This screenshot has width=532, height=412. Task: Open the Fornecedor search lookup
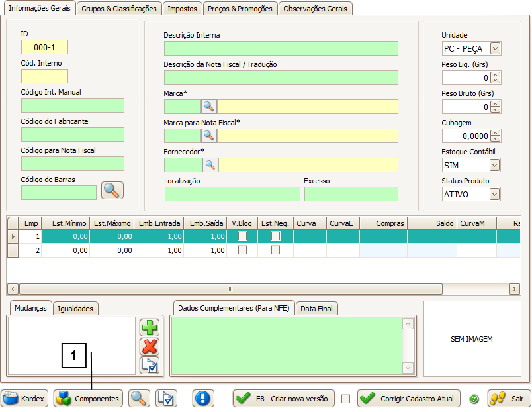[x=210, y=165]
